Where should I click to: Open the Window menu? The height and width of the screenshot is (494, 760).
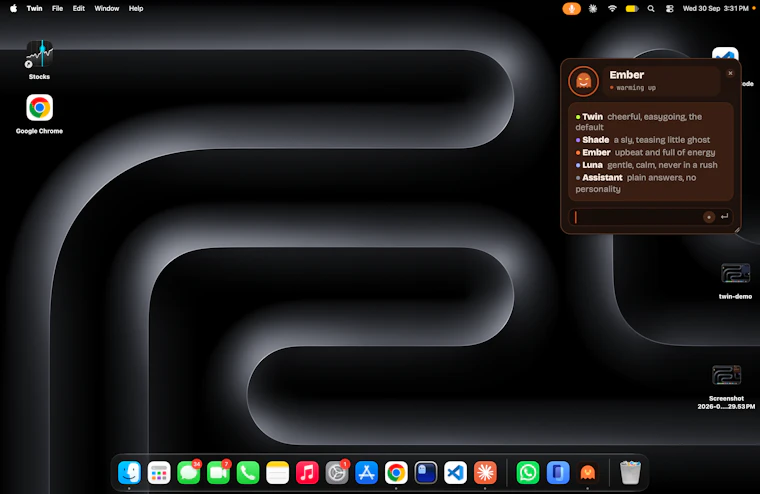pyautogui.click(x=107, y=8)
